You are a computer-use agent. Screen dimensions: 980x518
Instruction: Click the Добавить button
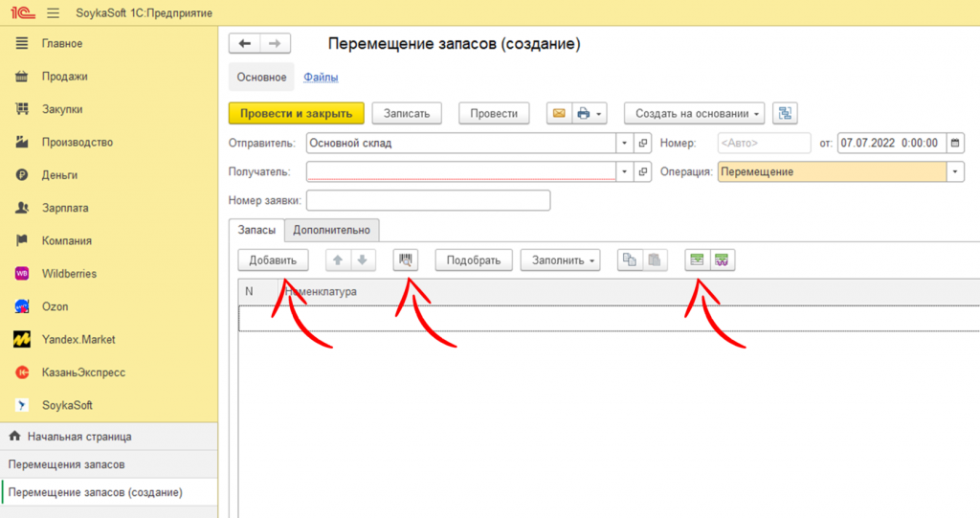click(273, 259)
